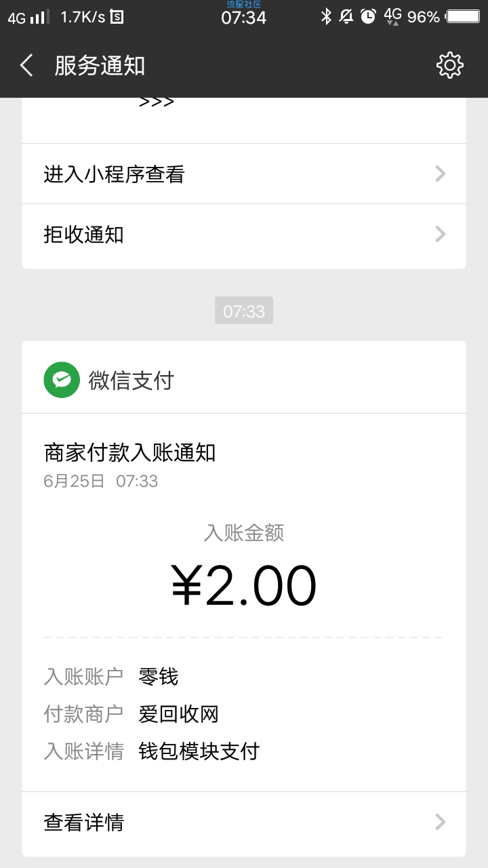Open settings via gear icon
488x868 pixels.
[449, 65]
